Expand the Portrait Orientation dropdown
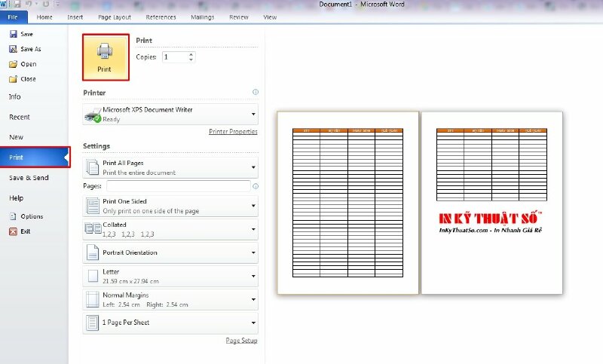This screenshot has height=364, width=603. pyautogui.click(x=253, y=252)
